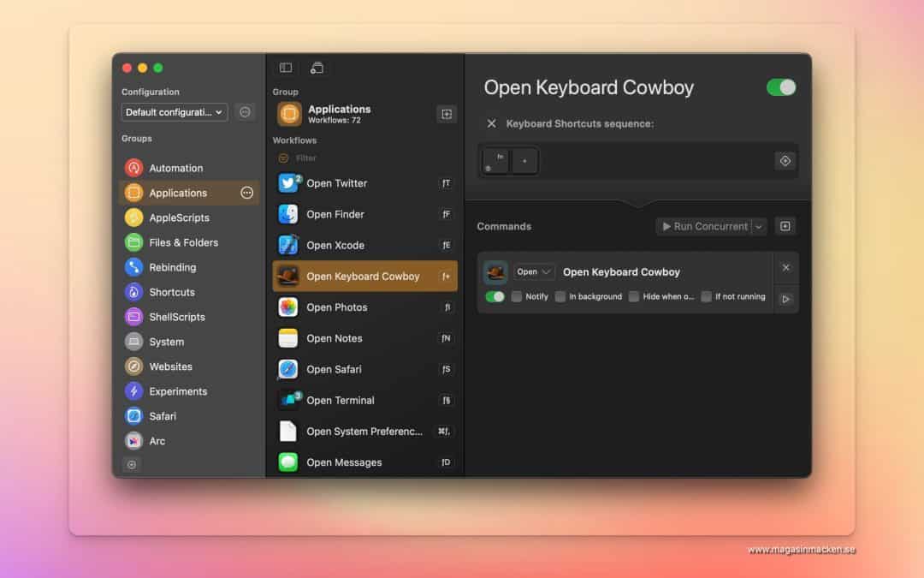Open the Default configuration dropdown

coord(175,112)
